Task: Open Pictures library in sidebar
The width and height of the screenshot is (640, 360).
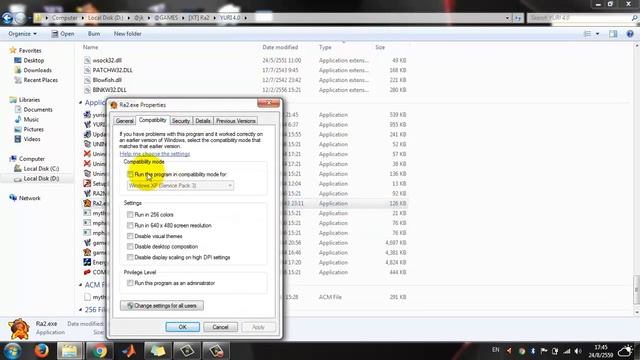Action: coord(33,129)
